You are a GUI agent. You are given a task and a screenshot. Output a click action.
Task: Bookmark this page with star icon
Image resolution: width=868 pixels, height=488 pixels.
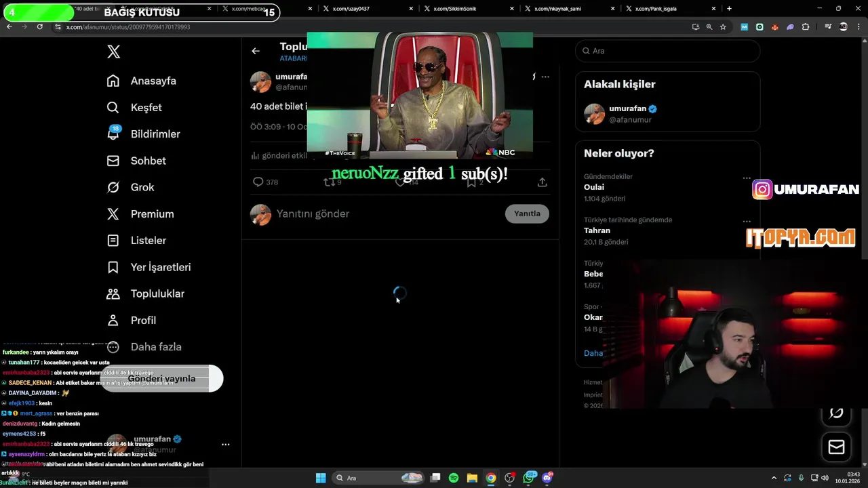tap(723, 27)
